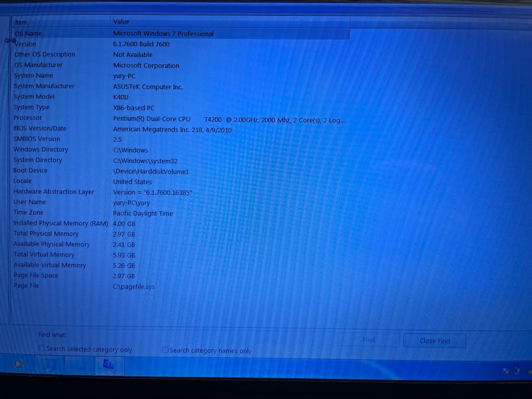Select the value 'Microsoft Windows 7 Professional'
Image resolution: width=532 pixels, height=399 pixels.
point(163,34)
